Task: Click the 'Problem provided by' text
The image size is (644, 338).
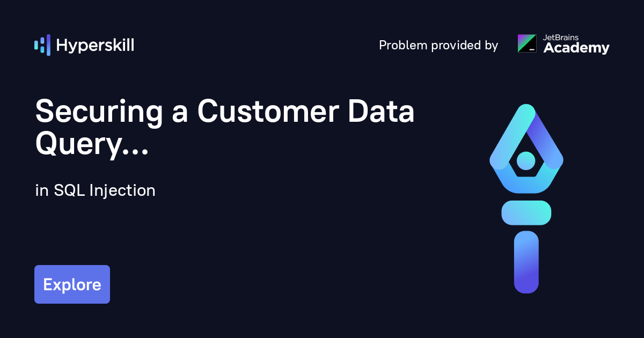Action: (x=438, y=46)
